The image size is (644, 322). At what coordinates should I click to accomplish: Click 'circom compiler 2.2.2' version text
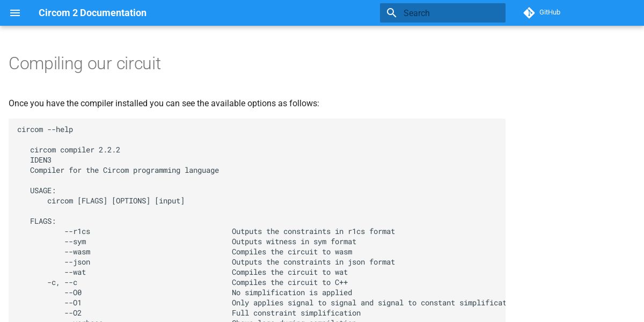point(75,150)
